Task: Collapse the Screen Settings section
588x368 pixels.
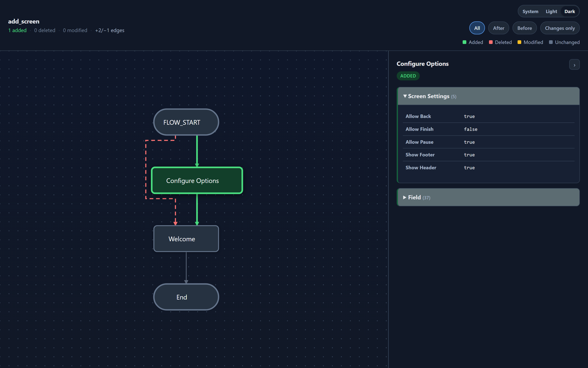Action: 488,96
